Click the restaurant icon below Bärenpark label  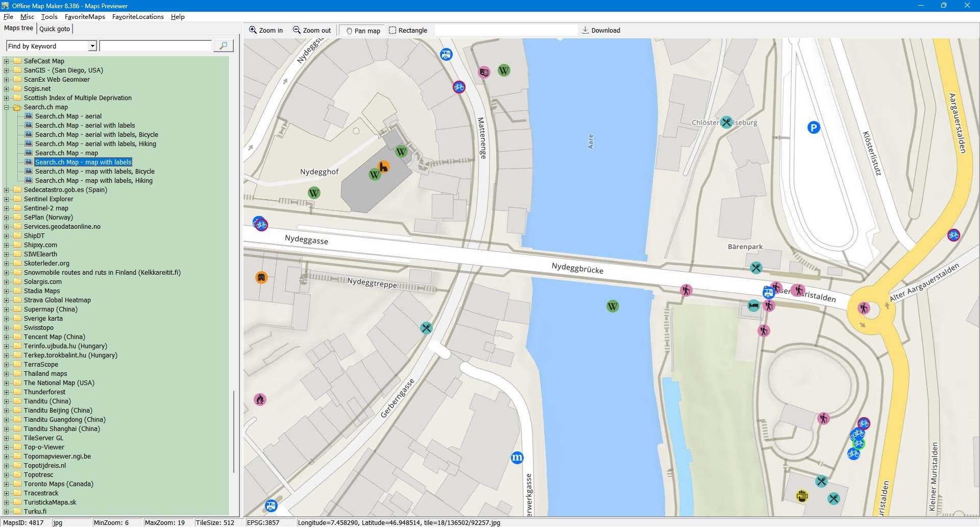point(756,268)
